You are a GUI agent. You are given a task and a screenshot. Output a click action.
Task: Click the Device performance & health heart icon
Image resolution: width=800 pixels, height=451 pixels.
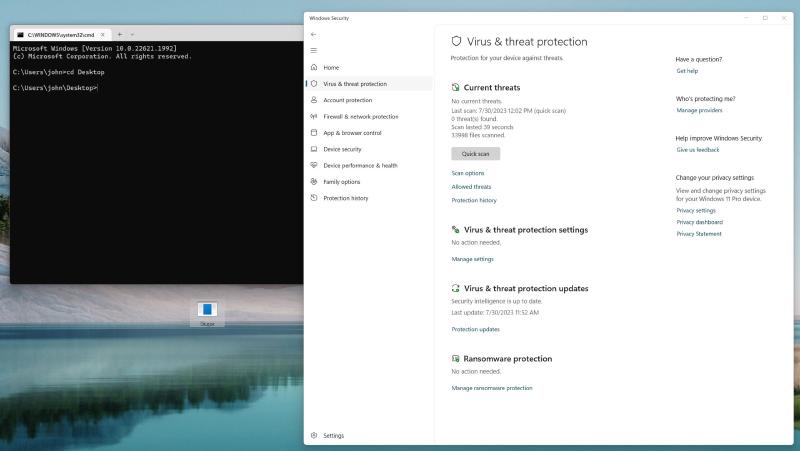click(314, 165)
